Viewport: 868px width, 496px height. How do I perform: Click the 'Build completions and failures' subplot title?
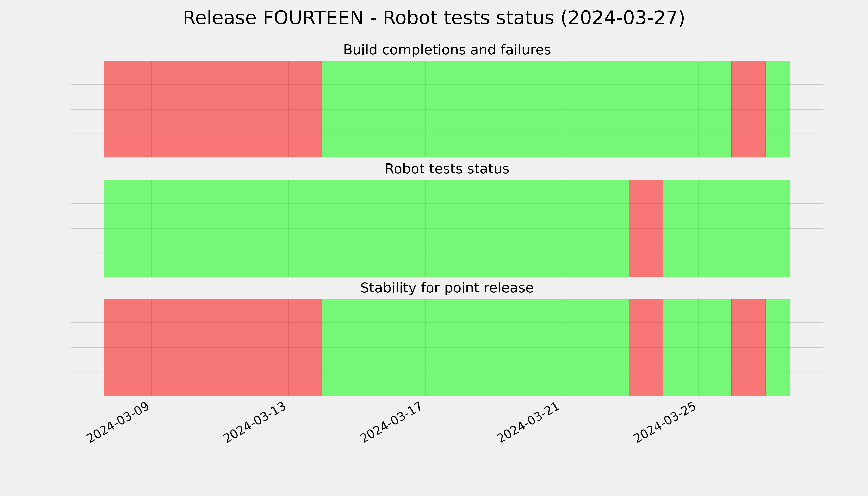coord(447,50)
